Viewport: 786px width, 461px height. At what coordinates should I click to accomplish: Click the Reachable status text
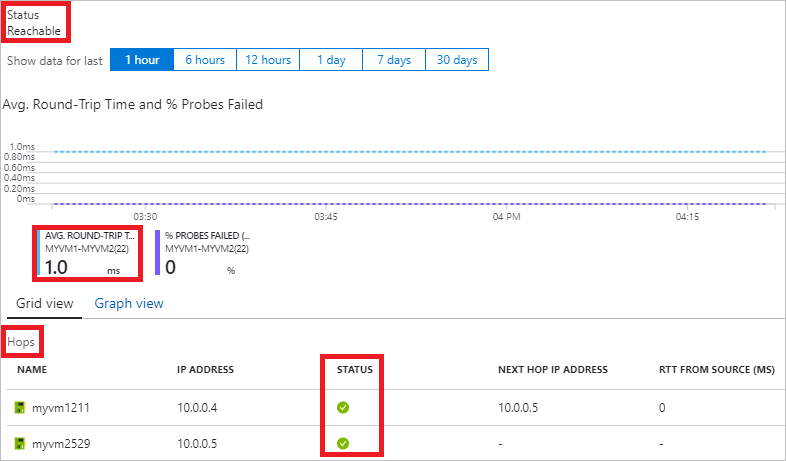[34, 31]
